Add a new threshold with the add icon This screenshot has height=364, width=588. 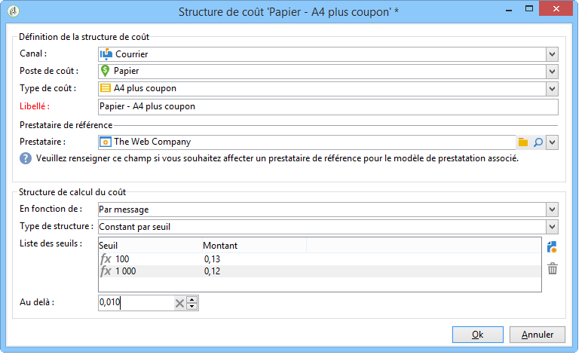552,247
